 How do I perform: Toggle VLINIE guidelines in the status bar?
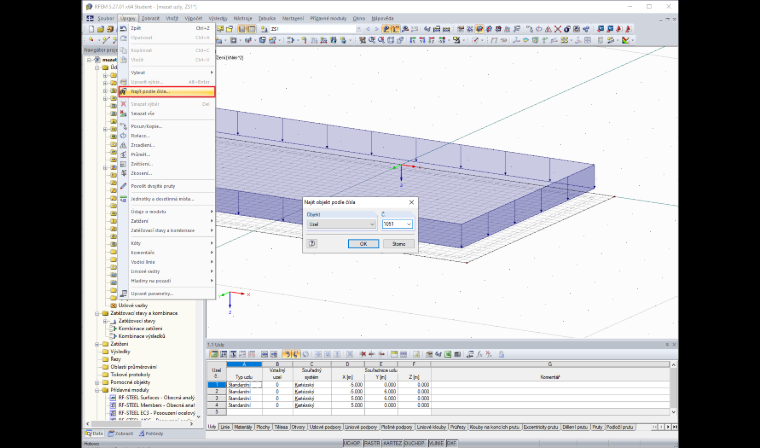tap(436, 443)
